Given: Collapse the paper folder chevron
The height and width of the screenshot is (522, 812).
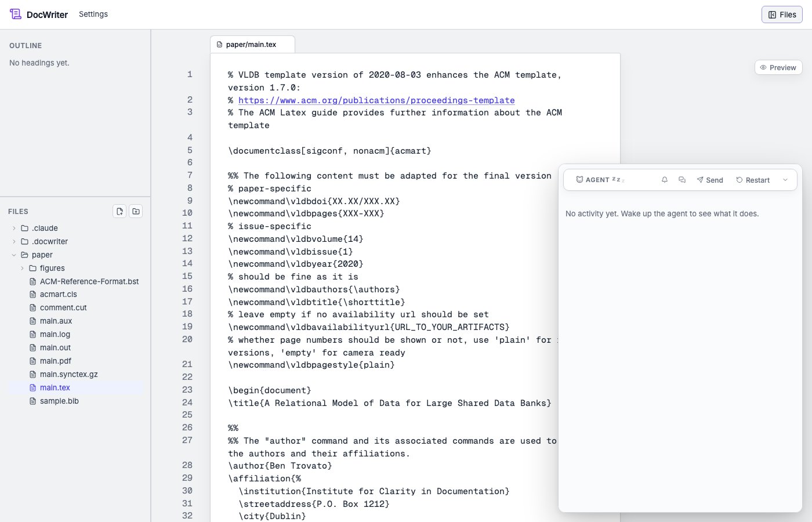Looking at the screenshot, I should click(x=14, y=255).
